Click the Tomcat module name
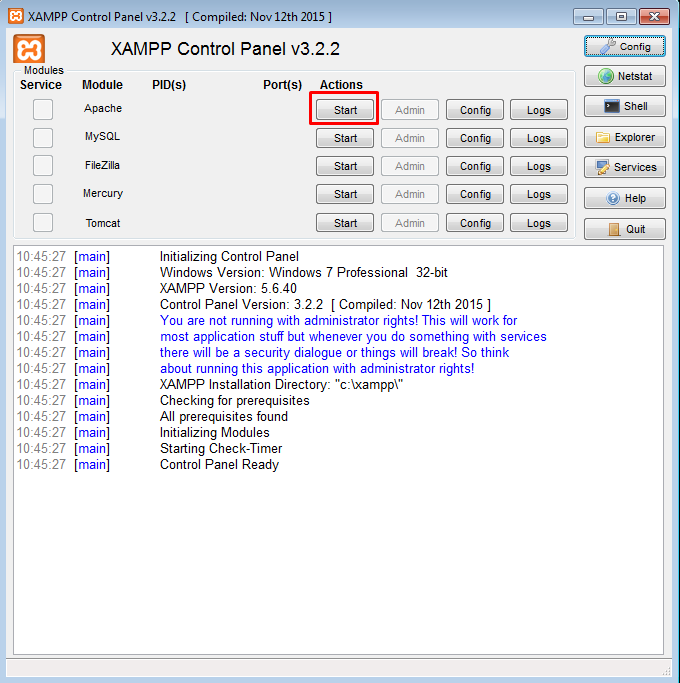This screenshot has width=680, height=683. (103, 223)
